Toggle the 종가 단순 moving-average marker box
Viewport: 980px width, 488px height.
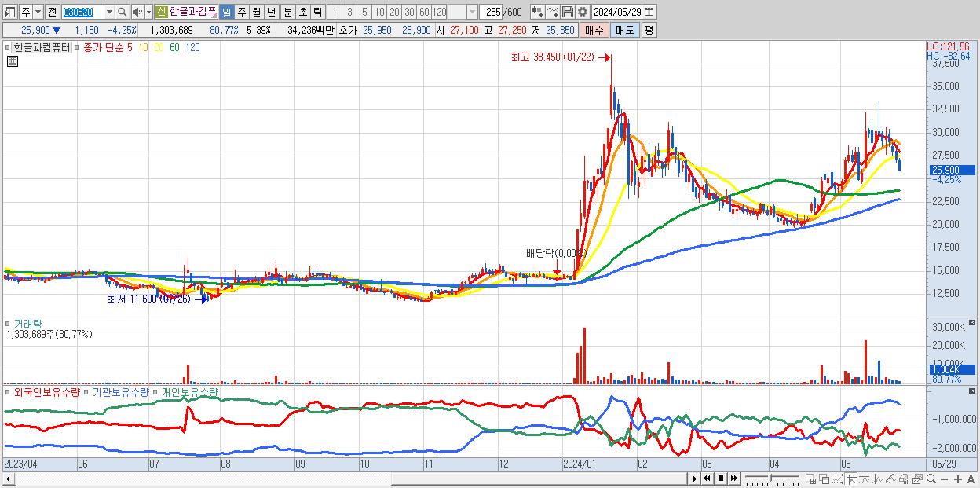coord(76,47)
